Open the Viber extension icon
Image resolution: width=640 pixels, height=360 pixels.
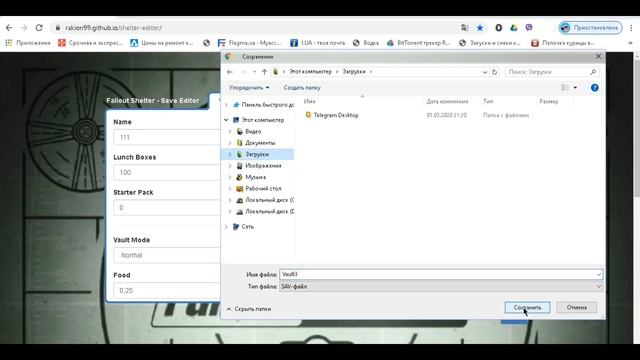529,28
